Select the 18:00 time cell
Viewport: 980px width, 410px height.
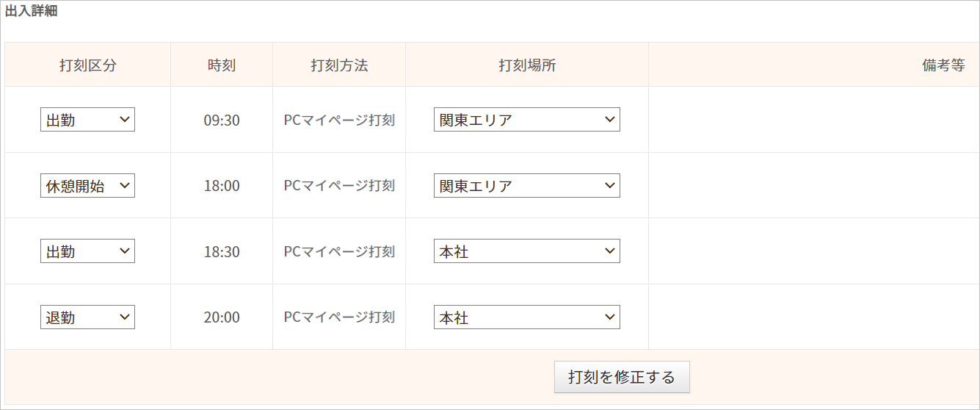click(222, 186)
